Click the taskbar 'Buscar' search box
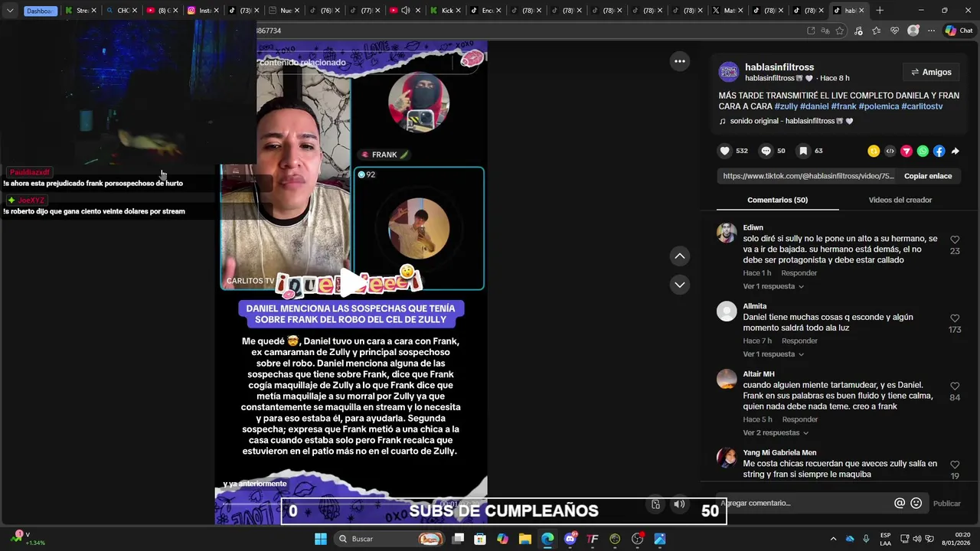This screenshot has width=980, height=551. point(390,539)
